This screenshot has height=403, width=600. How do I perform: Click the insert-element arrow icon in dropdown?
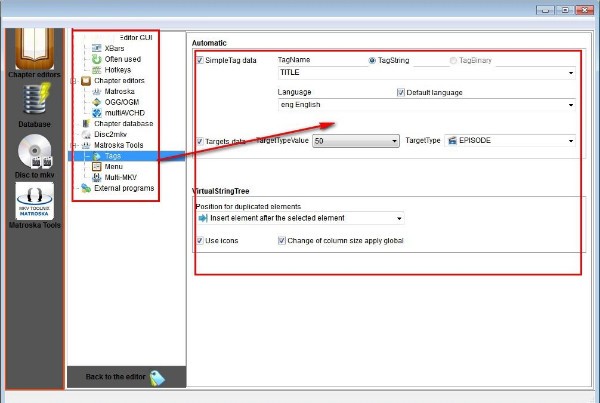[x=202, y=218]
